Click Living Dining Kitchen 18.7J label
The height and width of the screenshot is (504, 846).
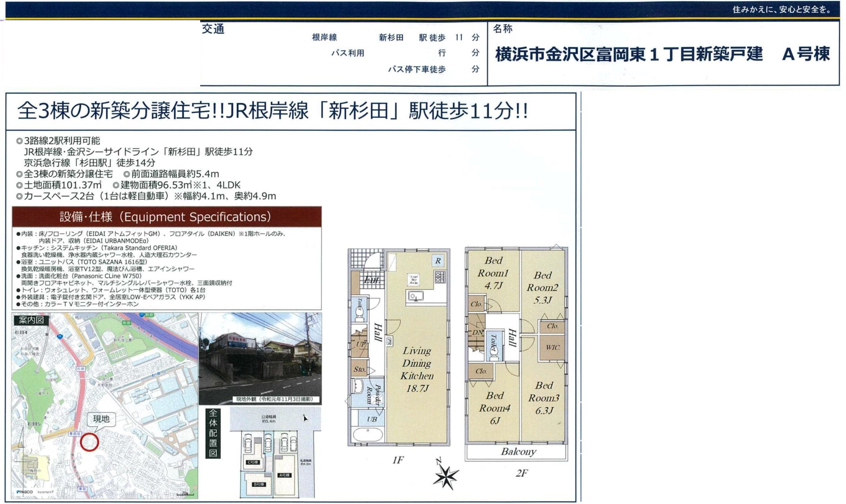point(417,369)
